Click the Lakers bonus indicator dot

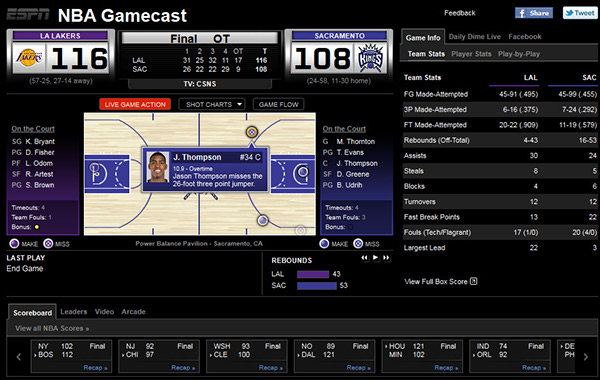37,227
